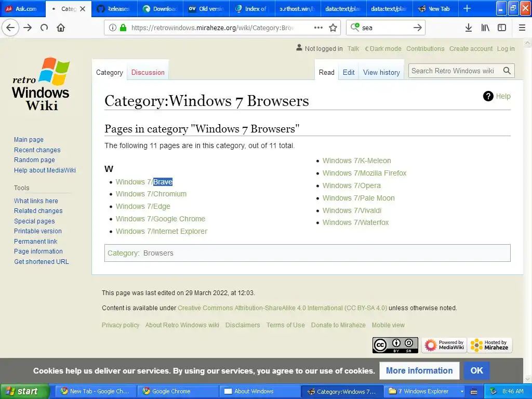Open Privacy policy footer link
532x399 pixels.
coord(121,325)
